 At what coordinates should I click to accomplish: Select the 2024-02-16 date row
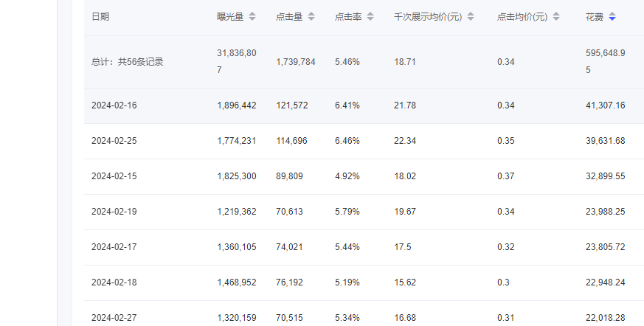pos(114,105)
